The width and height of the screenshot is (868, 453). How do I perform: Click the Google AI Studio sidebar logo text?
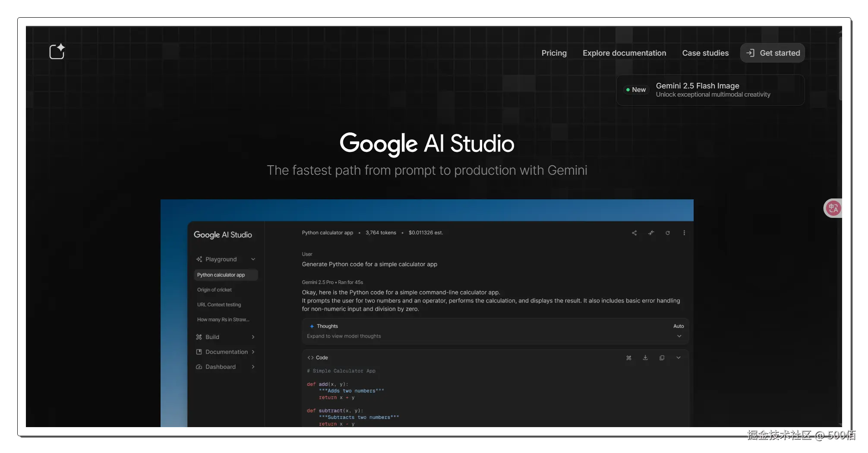click(223, 235)
